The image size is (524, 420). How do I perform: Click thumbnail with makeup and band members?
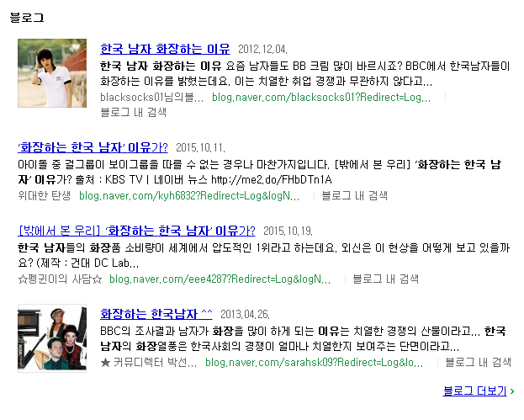[52, 338]
